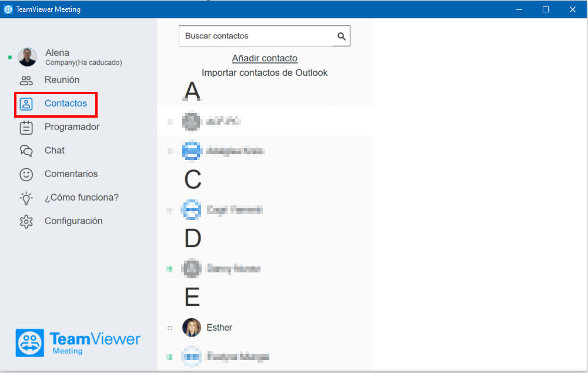Switch to the Reunión section

62,80
